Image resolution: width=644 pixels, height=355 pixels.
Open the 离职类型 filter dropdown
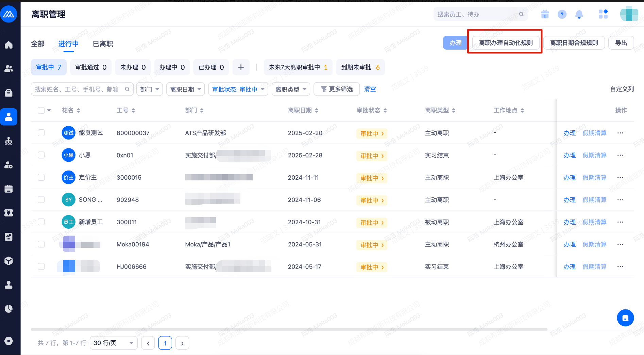291,89
